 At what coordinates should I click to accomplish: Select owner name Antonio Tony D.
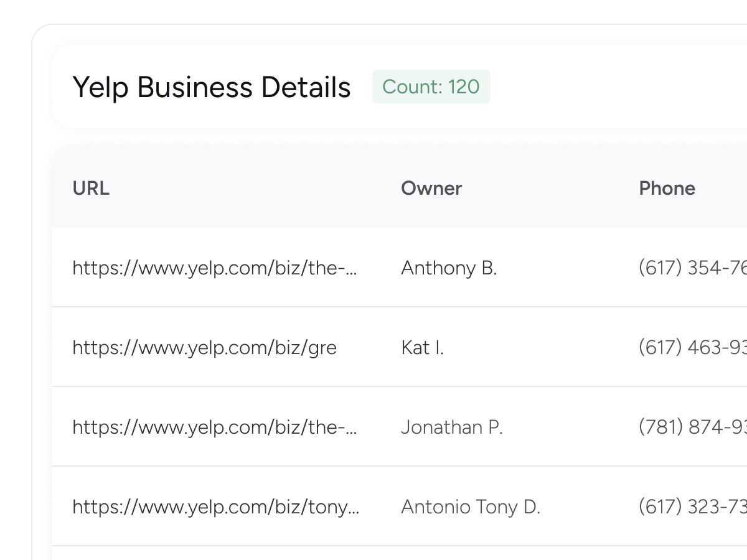(471, 507)
